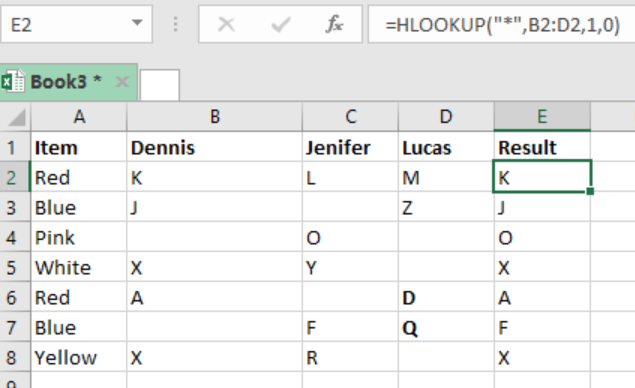Click the Result header cell
This screenshot has height=388, width=635.
coord(542,147)
